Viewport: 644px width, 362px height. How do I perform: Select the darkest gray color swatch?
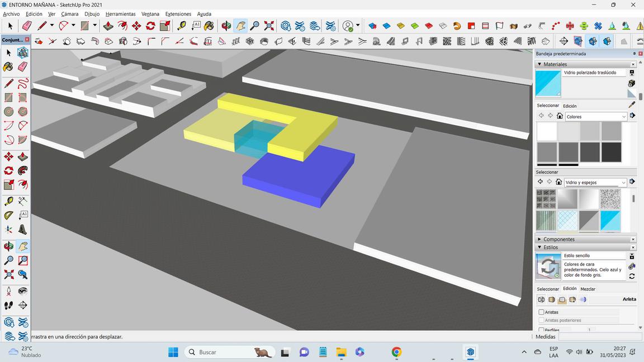611,152
